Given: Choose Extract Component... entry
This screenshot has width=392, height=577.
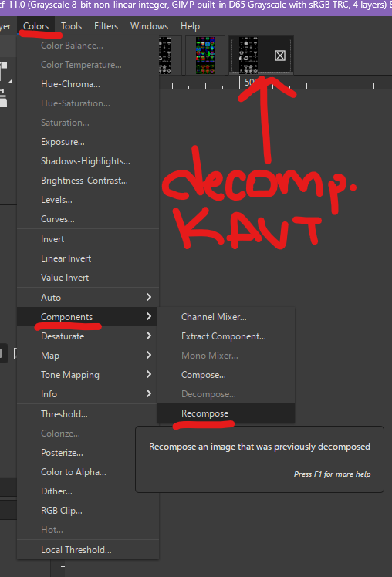Looking at the screenshot, I should (x=226, y=336).
